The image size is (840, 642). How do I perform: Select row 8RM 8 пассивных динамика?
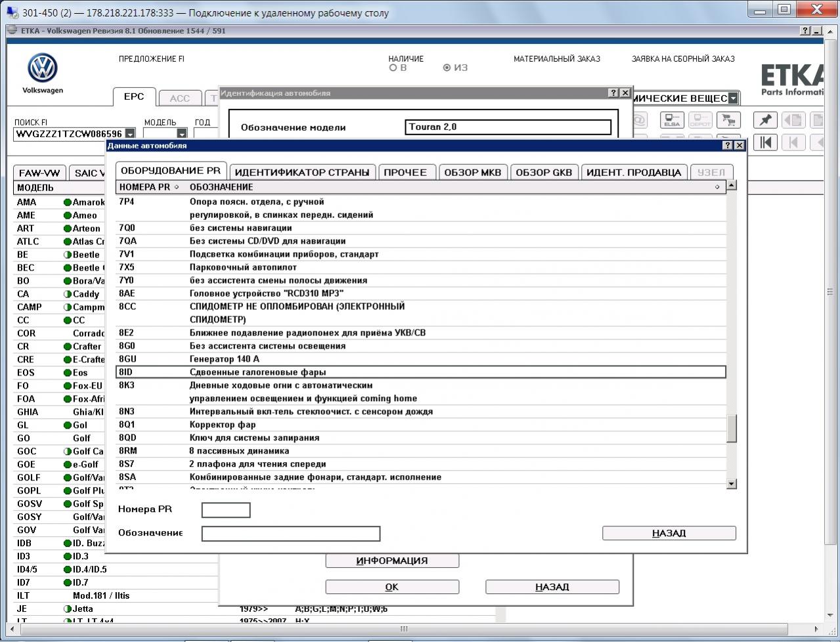[x=421, y=451]
